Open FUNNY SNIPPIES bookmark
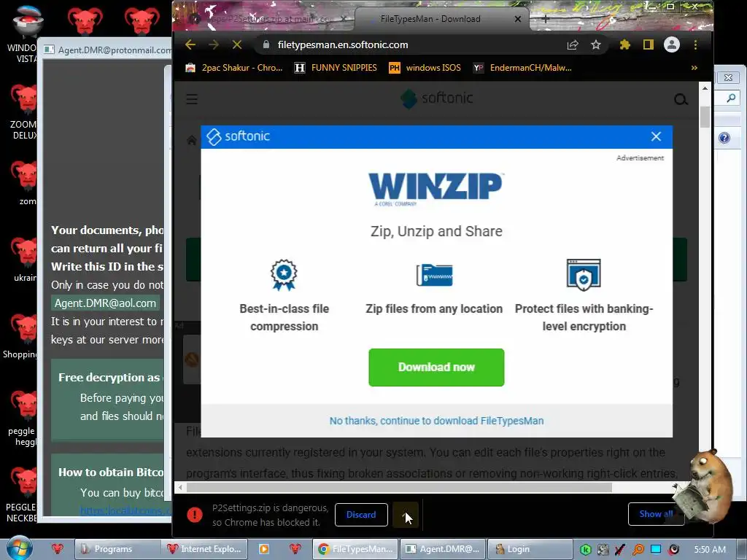Image resolution: width=747 pixels, height=560 pixels. click(336, 68)
